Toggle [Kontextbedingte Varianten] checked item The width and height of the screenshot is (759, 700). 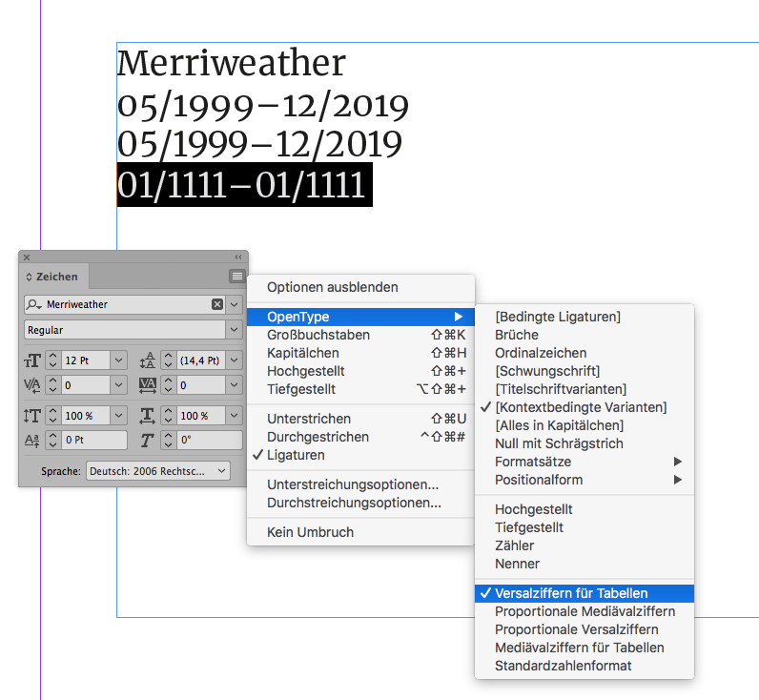pos(585,407)
